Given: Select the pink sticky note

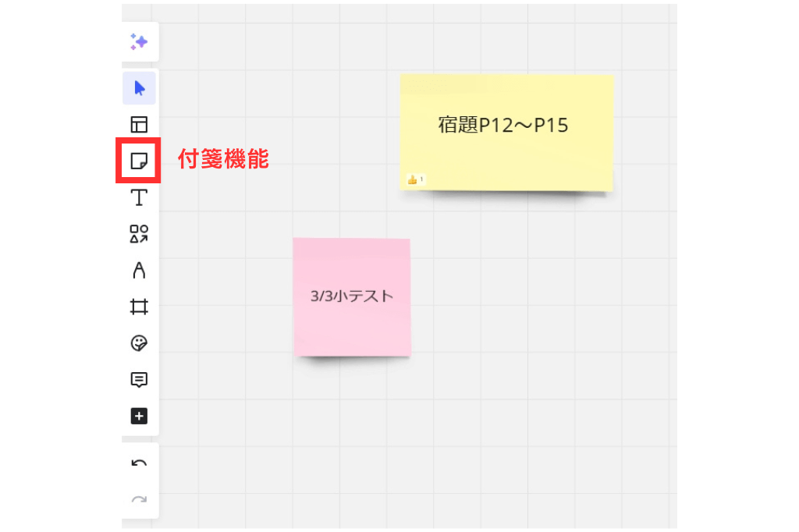Looking at the screenshot, I should coord(351,328).
